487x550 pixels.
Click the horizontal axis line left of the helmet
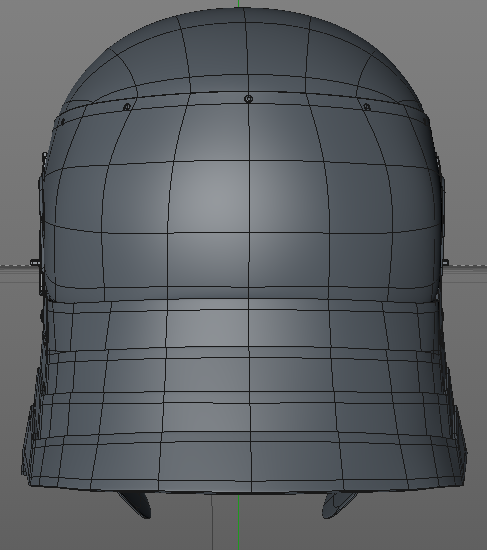point(15,266)
